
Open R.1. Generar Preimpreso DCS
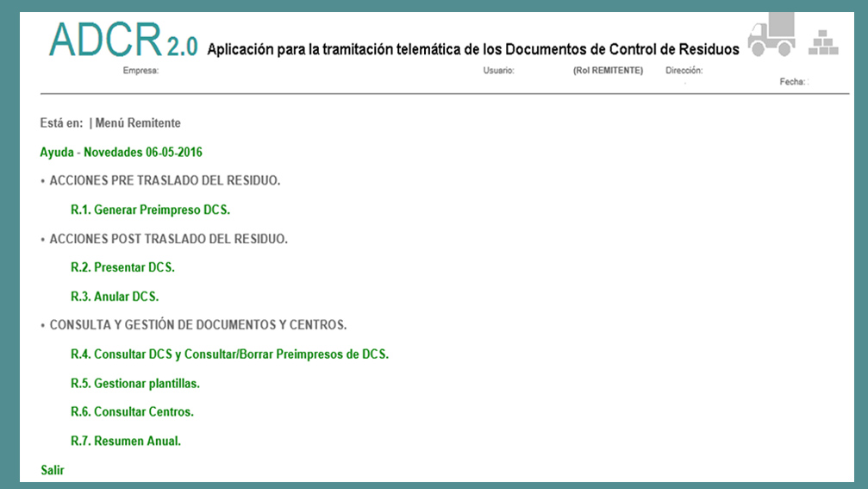point(151,210)
